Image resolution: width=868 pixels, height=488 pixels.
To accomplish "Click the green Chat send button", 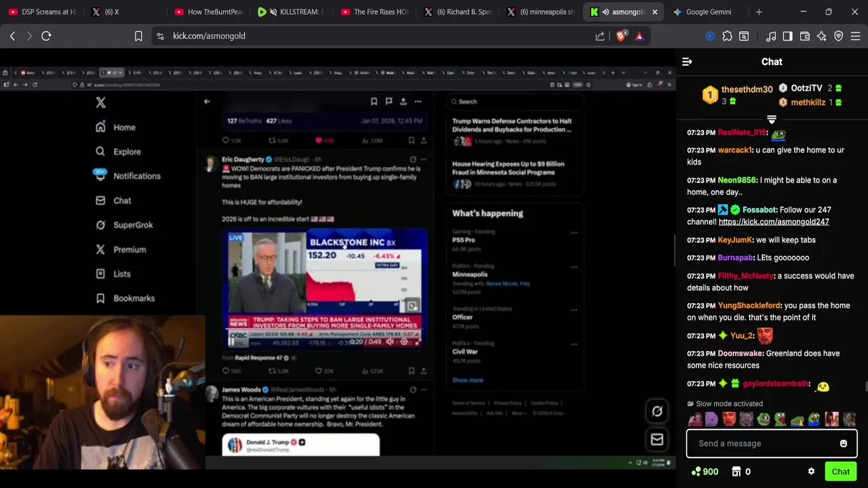I will pos(841,472).
